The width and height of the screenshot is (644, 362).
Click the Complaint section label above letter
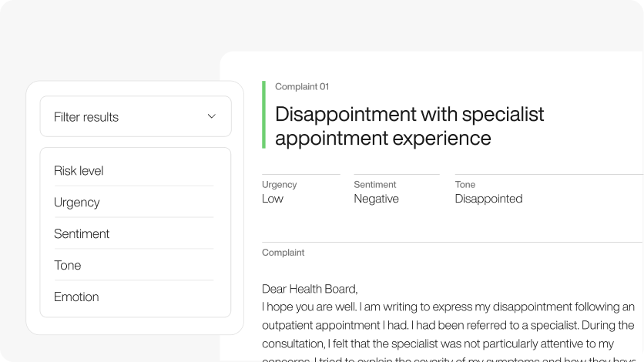tap(283, 253)
